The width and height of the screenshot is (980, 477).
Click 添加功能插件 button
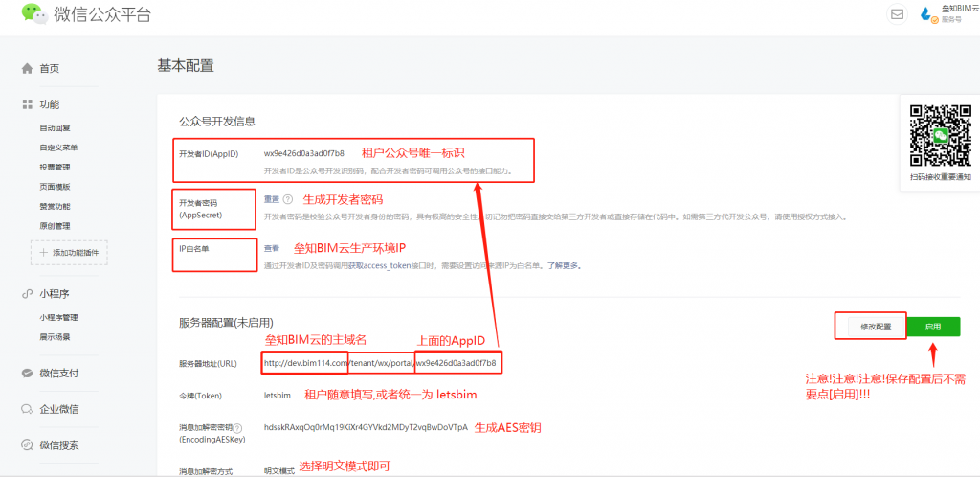tap(69, 253)
